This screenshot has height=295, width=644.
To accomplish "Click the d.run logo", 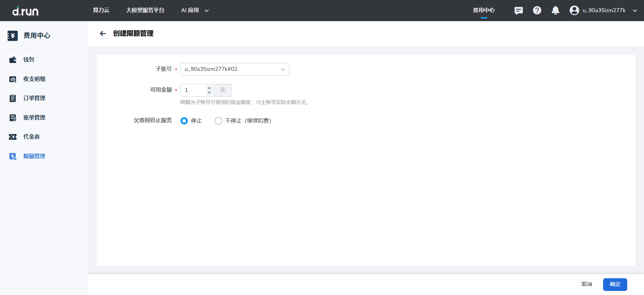I will pos(25,11).
